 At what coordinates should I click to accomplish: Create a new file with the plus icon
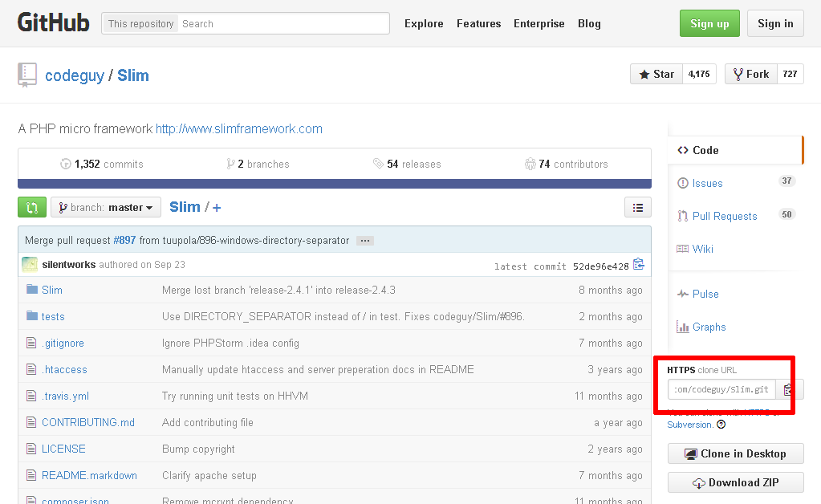click(x=215, y=206)
